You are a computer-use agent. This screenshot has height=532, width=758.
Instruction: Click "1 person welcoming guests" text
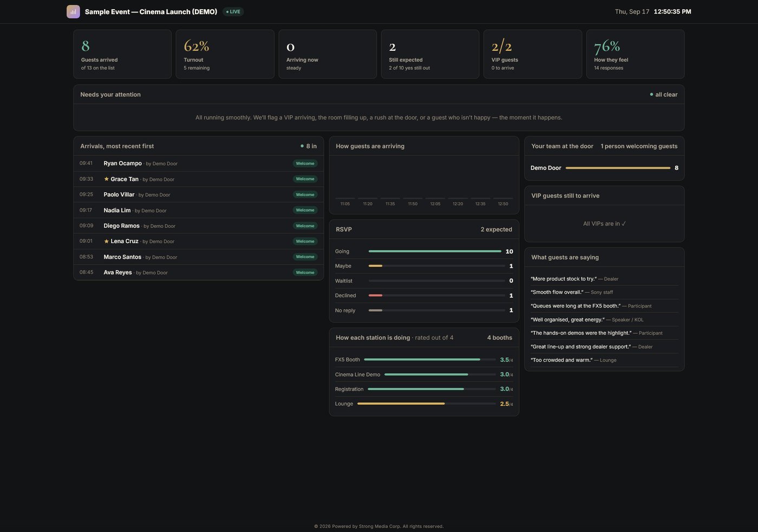coord(639,146)
